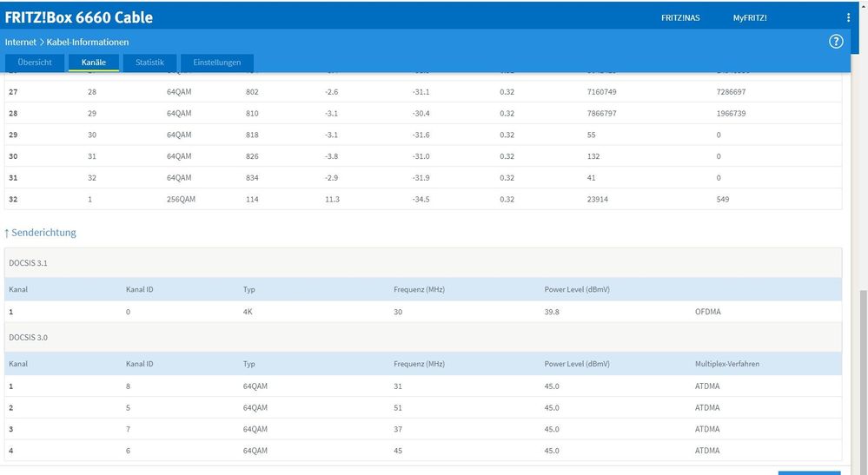Click the OFDMA cell
The height and width of the screenshot is (475, 868).
click(708, 312)
